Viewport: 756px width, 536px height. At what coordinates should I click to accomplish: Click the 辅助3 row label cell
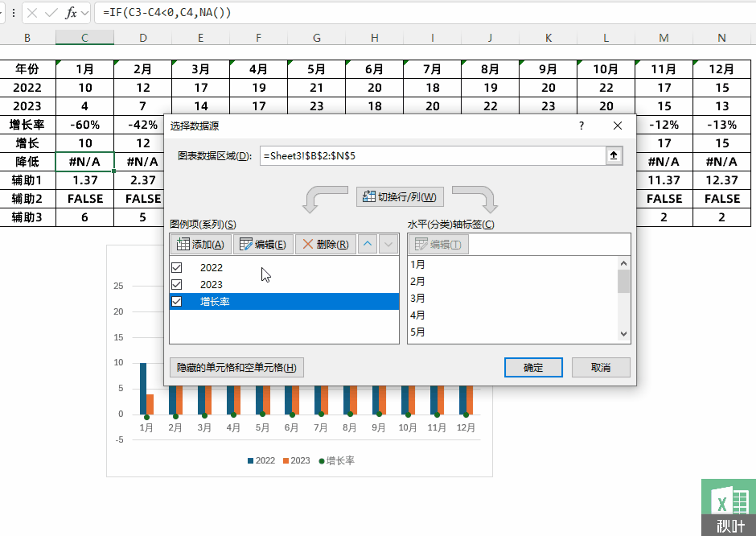coord(27,217)
